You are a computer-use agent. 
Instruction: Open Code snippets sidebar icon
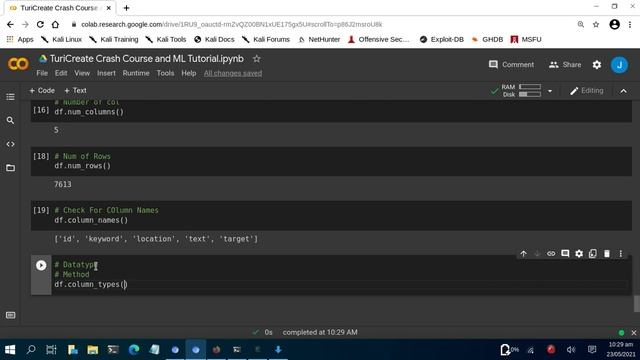coord(10,144)
